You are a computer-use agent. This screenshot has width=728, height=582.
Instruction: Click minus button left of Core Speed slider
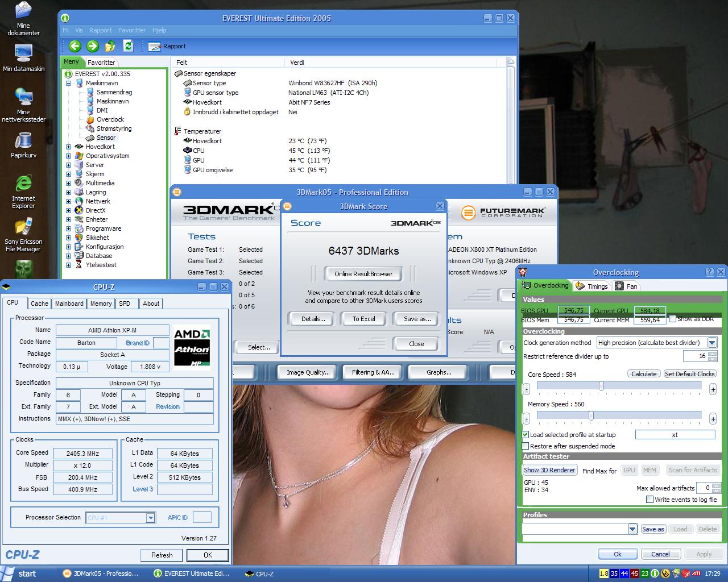pos(526,389)
